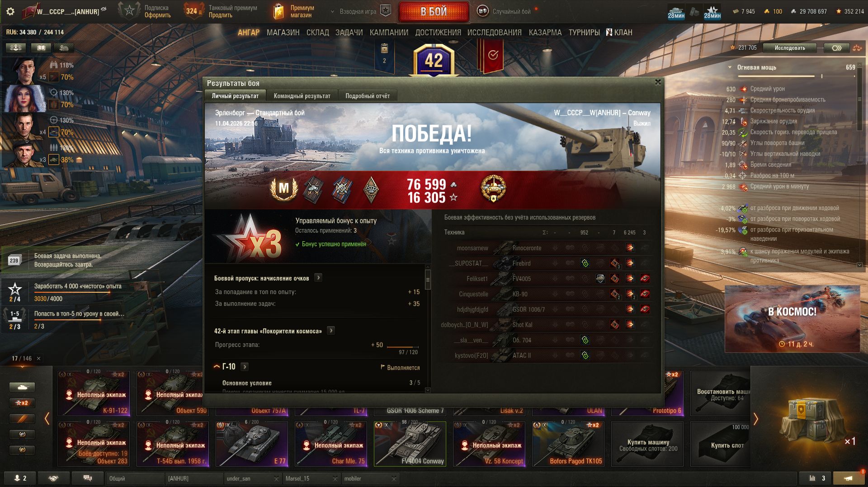Click the Mastery badge M medal
The width and height of the screenshot is (868, 487).
[283, 189]
